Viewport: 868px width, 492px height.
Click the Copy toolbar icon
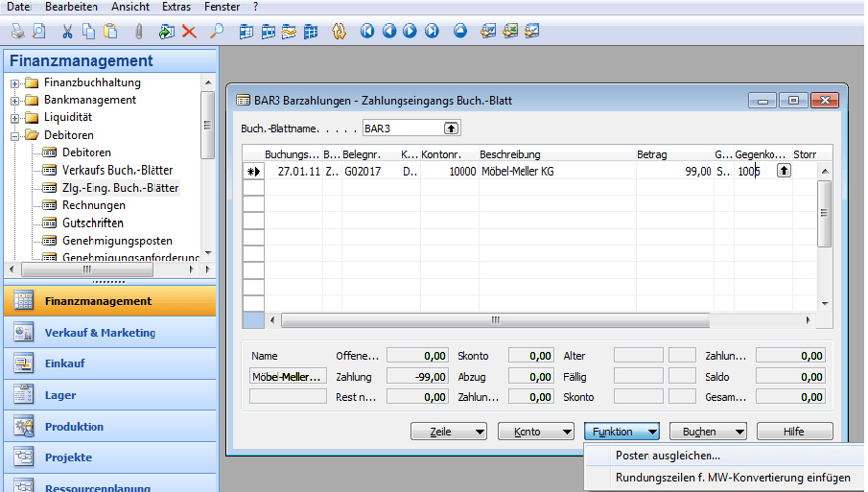coord(88,31)
